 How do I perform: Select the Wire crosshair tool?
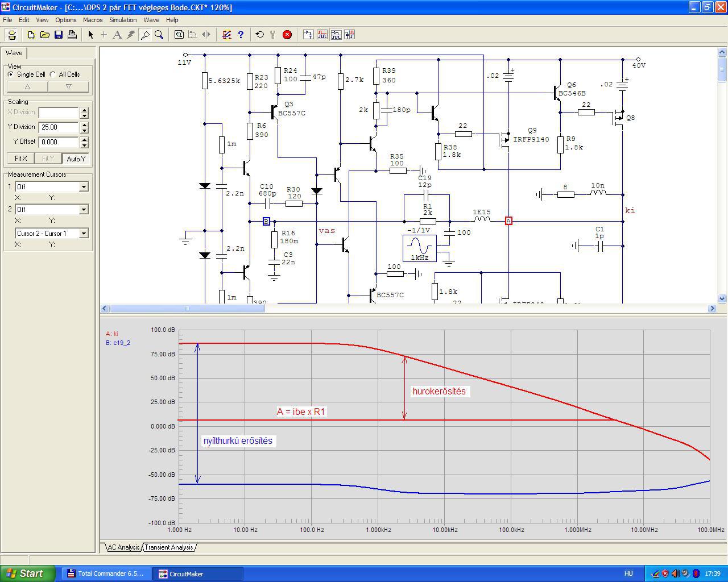(x=104, y=35)
